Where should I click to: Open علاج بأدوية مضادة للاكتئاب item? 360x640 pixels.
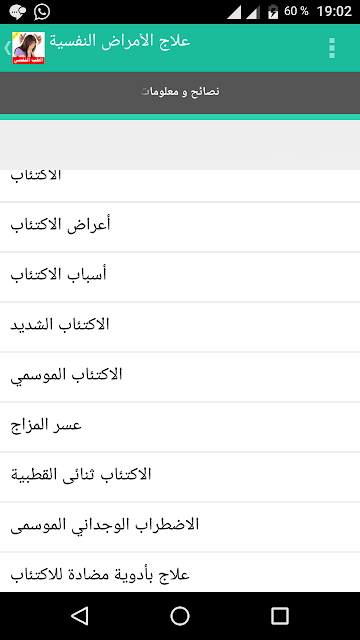pos(180,572)
